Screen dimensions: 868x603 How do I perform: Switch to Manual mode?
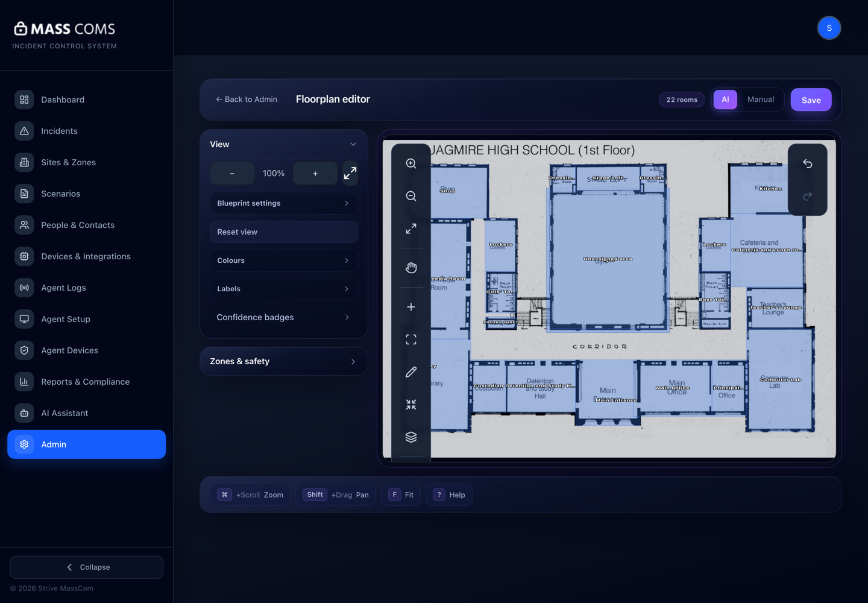click(x=761, y=99)
